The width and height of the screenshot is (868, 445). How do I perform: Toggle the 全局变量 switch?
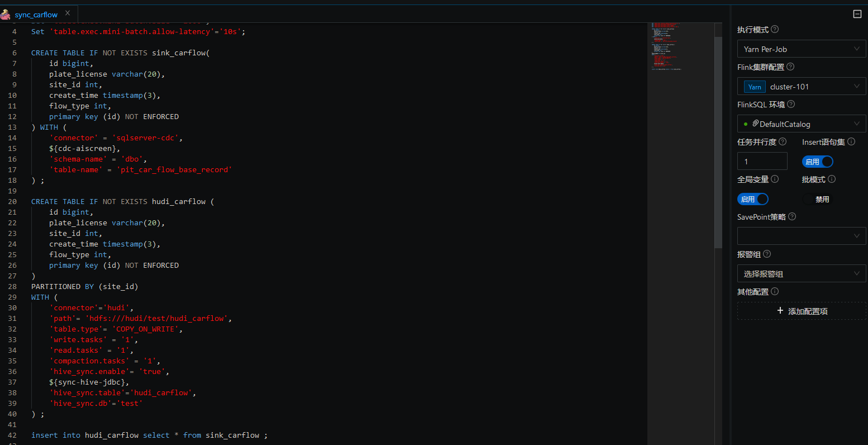(x=753, y=199)
